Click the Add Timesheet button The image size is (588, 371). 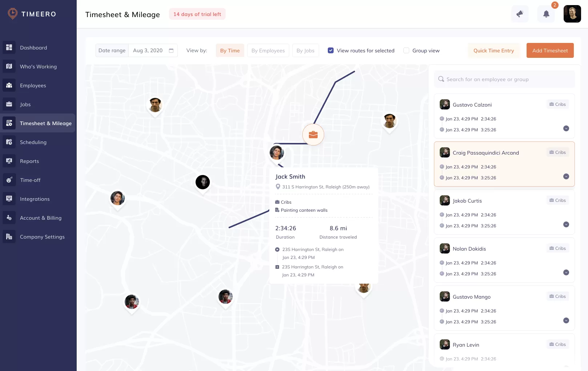[550, 51]
